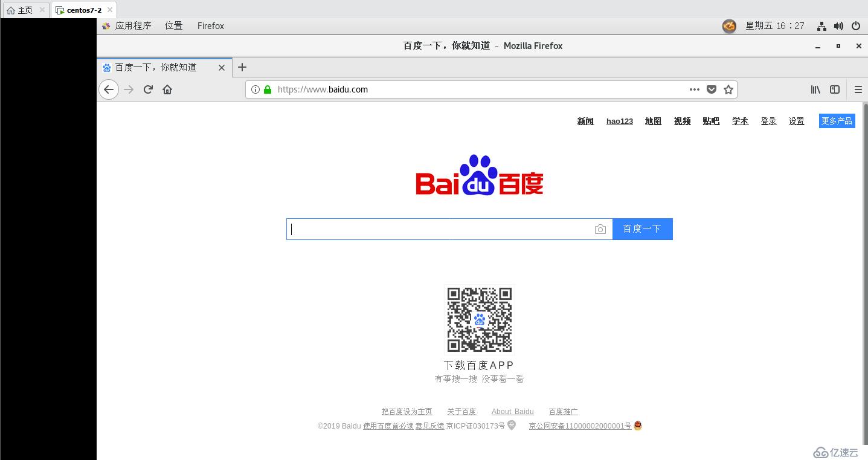The height and width of the screenshot is (460, 868).
Task: Open the Firefox hamburger menu
Action: tap(858, 89)
